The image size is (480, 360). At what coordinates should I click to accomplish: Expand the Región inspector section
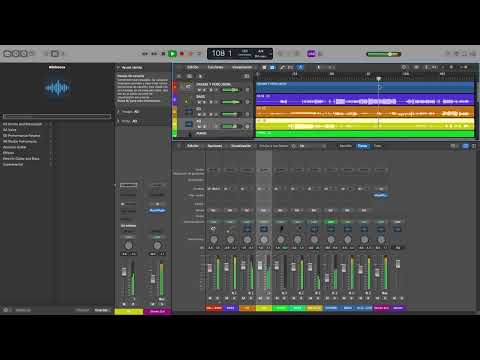pyautogui.click(x=118, y=112)
